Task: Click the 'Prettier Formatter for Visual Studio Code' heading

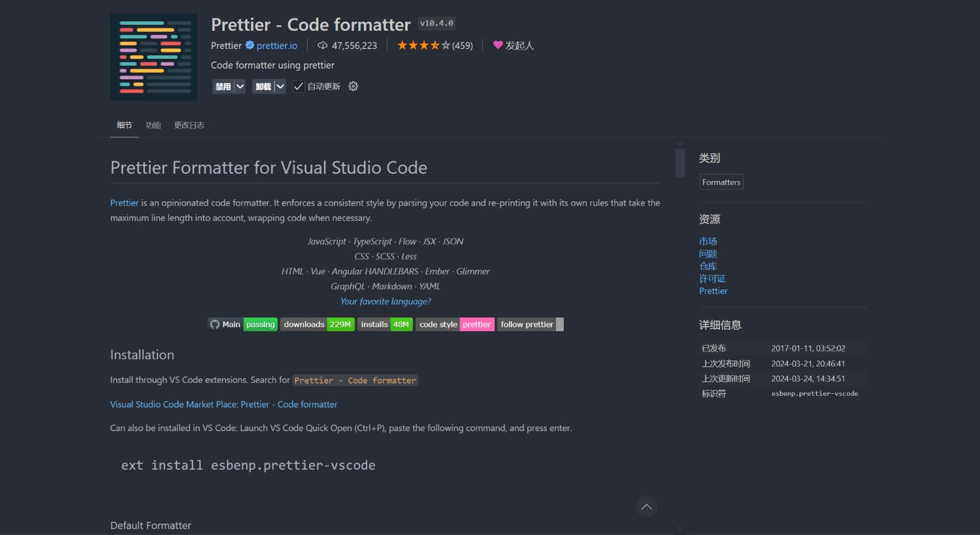Action: click(x=269, y=168)
